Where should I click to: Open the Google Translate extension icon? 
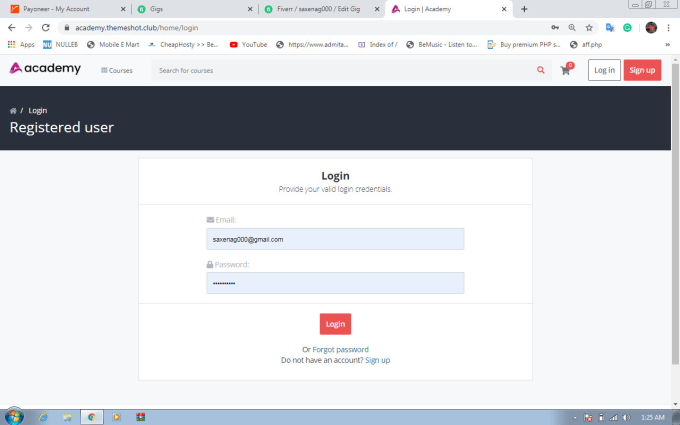(x=610, y=28)
